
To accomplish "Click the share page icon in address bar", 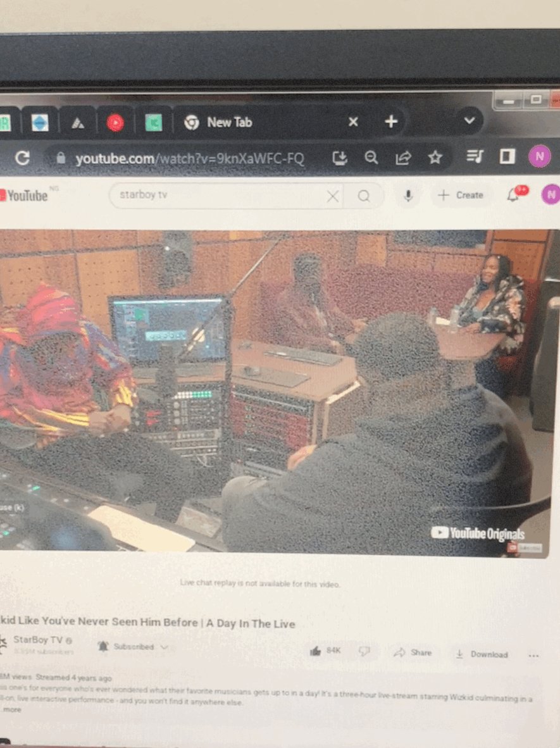I will (x=403, y=158).
